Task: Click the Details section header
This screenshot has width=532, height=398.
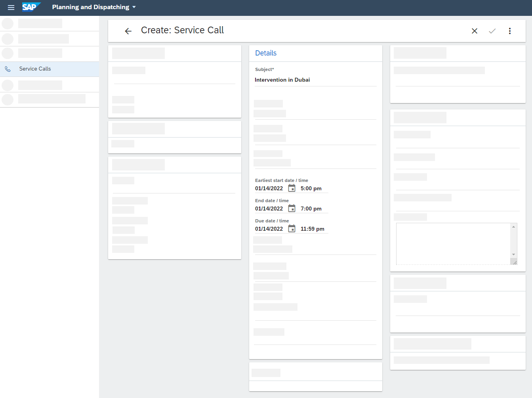Action: click(266, 53)
